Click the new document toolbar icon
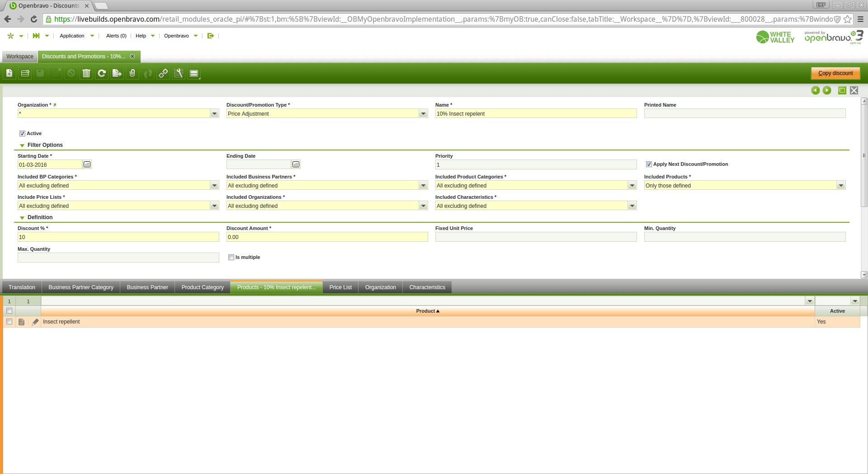Image resolution: width=868 pixels, height=474 pixels. tap(9, 73)
